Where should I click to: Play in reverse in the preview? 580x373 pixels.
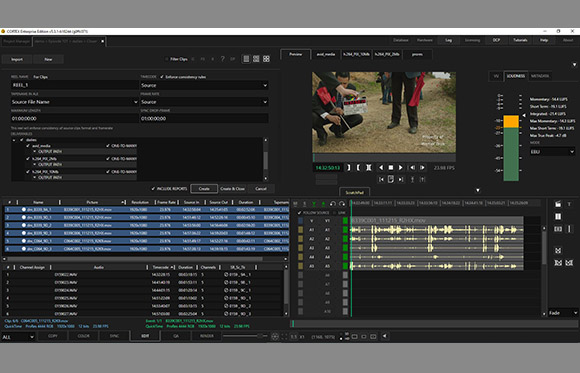click(381, 168)
